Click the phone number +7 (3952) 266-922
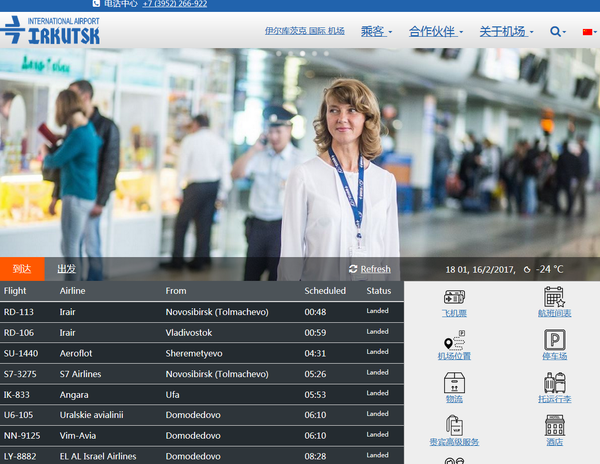The width and height of the screenshot is (600, 464). tap(175, 4)
